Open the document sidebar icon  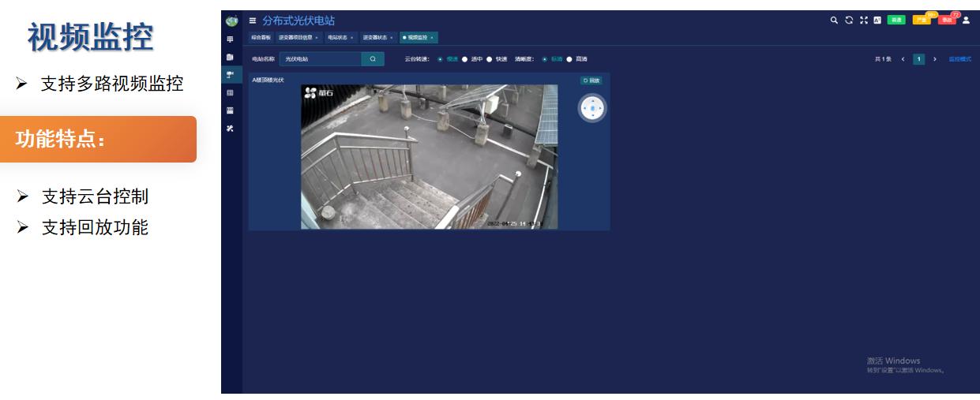(x=230, y=57)
